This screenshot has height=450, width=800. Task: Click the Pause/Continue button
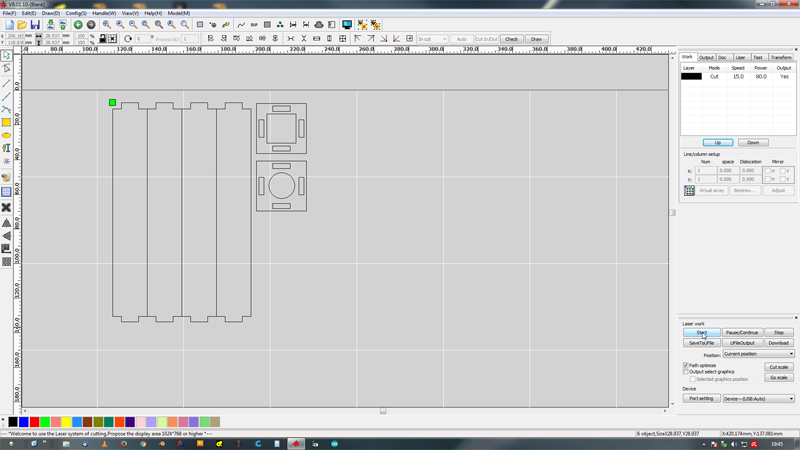(x=742, y=333)
